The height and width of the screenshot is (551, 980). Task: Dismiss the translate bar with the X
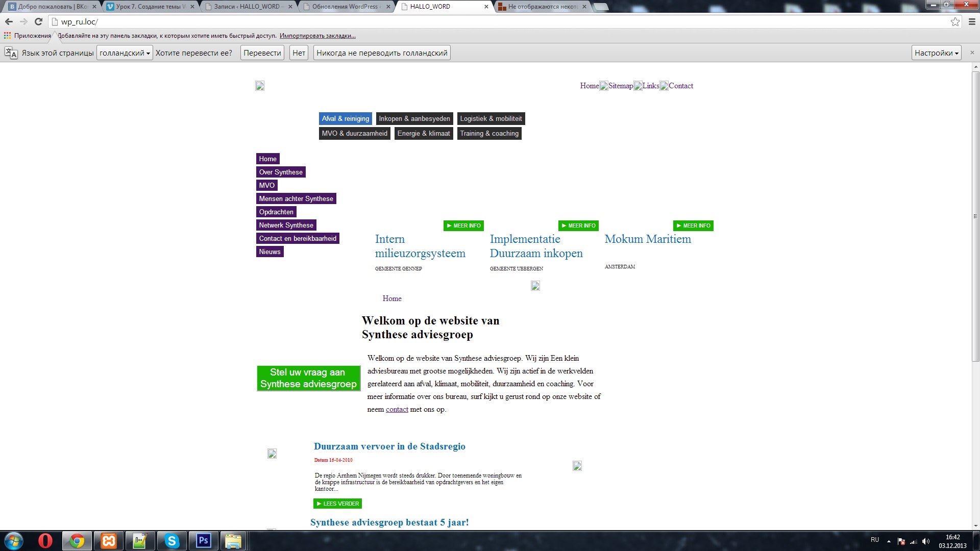pos(972,53)
